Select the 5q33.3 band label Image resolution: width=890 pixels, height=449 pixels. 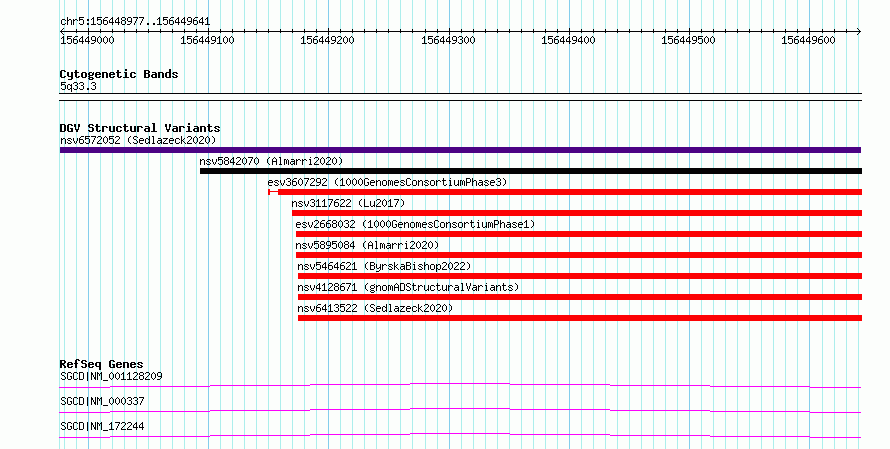point(78,86)
